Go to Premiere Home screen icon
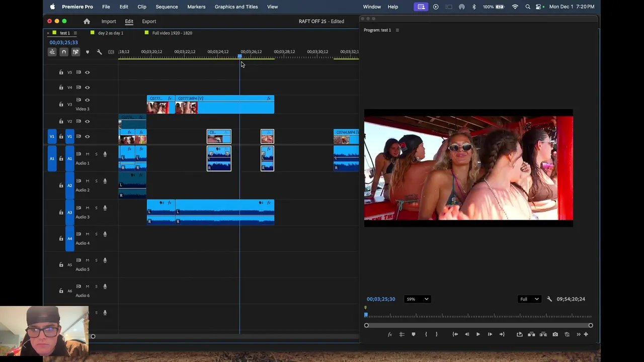The height and width of the screenshot is (362, 644). point(87,21)
